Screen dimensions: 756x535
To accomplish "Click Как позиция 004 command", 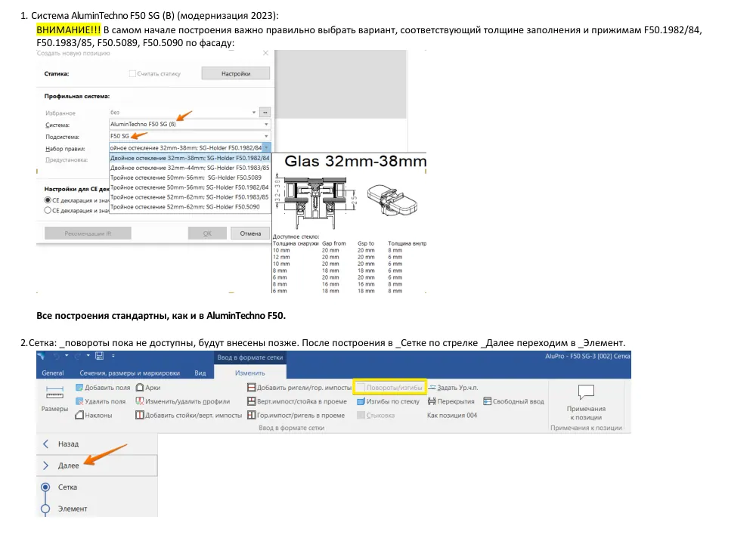I will click(x=452, y=415).
